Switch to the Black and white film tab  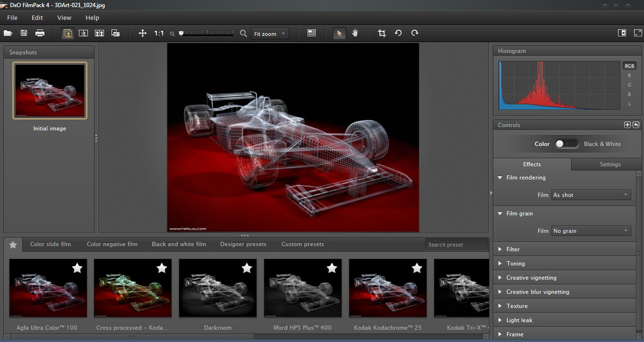(x=179, y=244)
